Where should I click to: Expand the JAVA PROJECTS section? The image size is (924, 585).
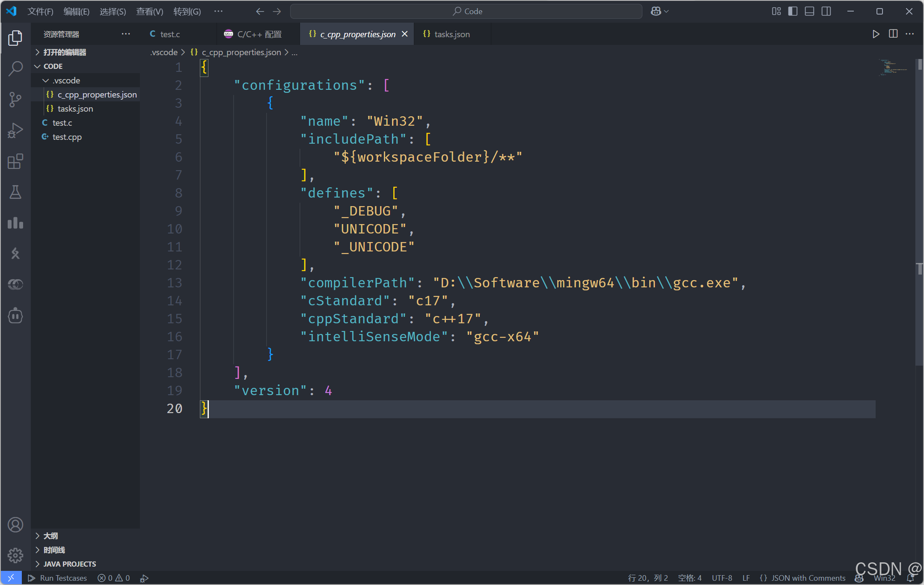(69, 564)
